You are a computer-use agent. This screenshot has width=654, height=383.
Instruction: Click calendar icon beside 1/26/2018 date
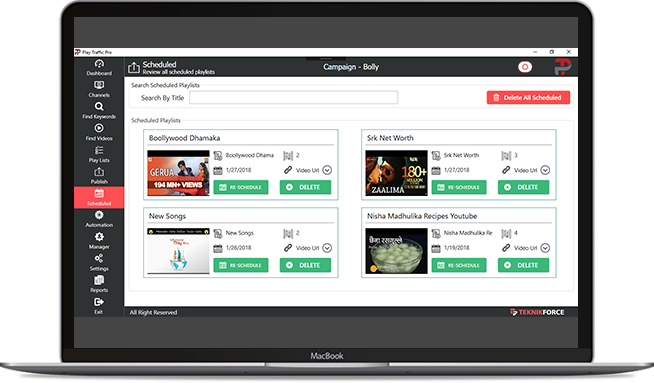[x=218, y=248]
